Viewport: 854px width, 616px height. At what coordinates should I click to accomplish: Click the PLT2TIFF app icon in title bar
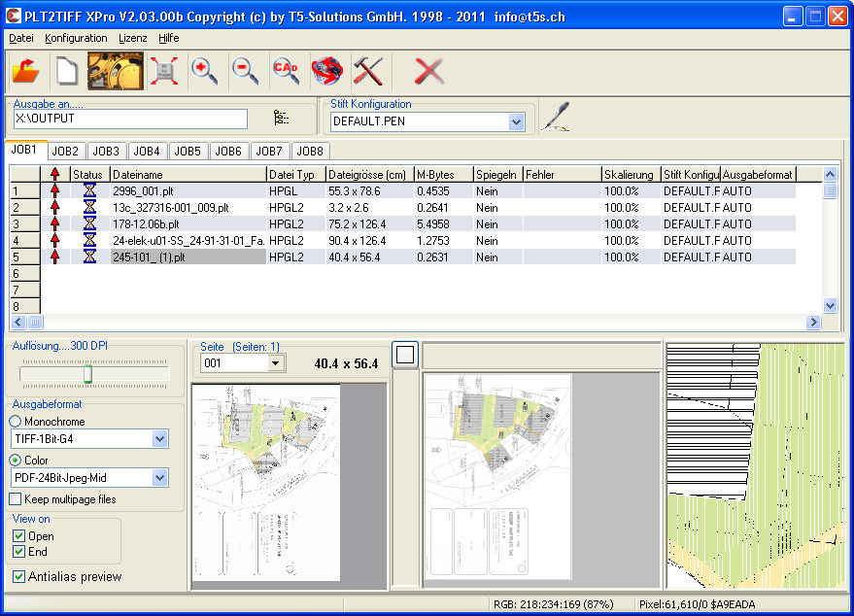pyautogui.click(x=13, y=16)
